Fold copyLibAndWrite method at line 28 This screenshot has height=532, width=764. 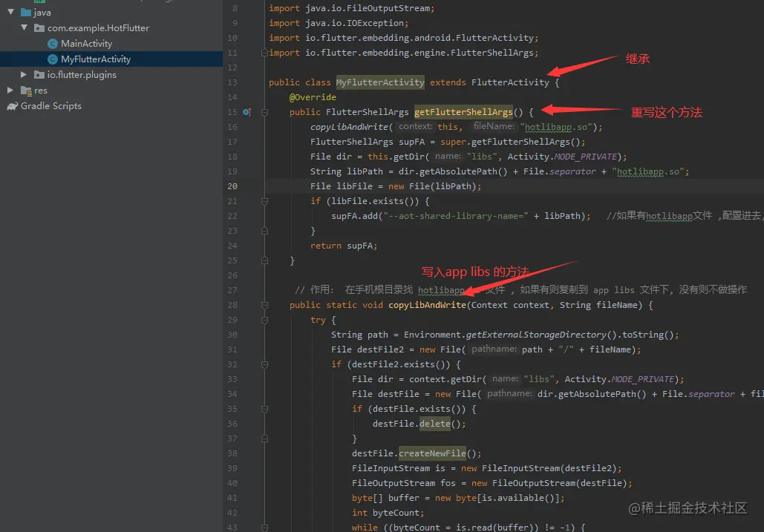point(264,305)
